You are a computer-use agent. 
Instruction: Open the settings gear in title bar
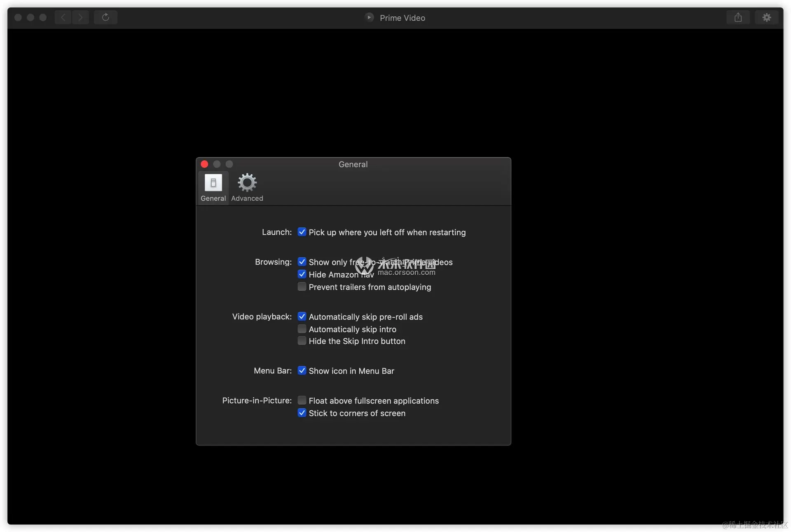click(766, 17)
